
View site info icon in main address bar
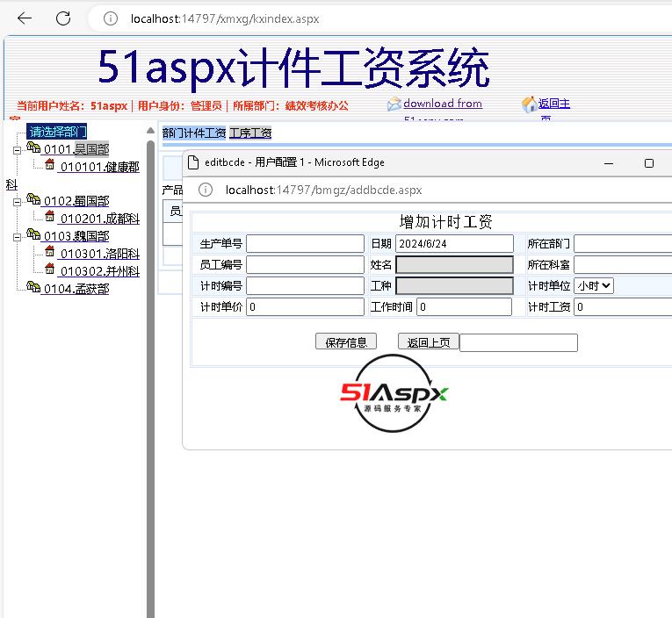pos(110,18)
